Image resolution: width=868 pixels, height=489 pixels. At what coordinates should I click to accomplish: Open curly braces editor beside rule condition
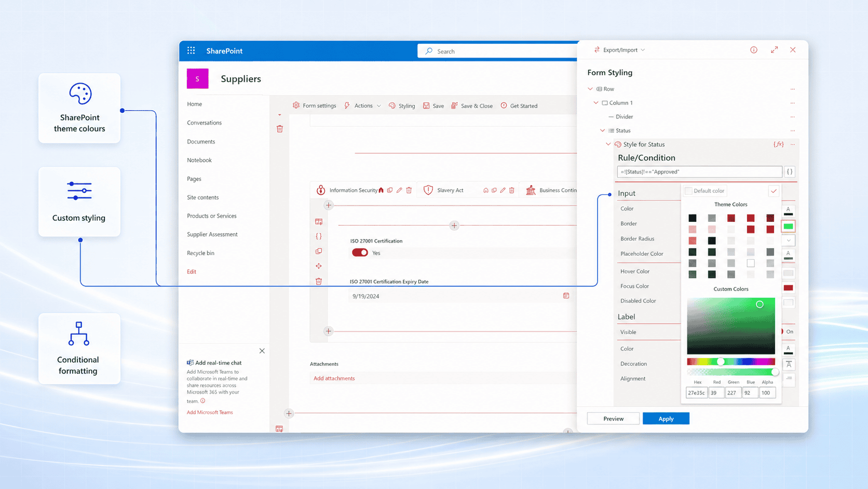(790, 171)
